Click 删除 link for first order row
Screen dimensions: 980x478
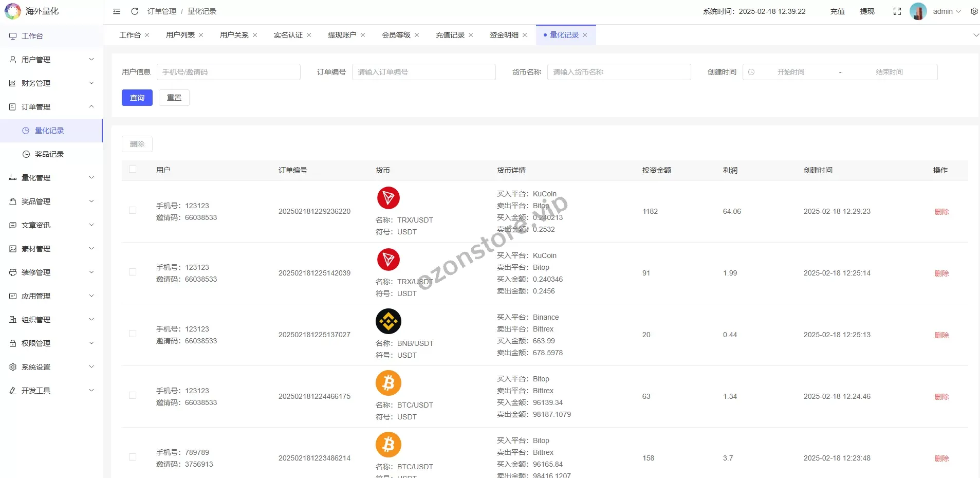coord(941,212)
